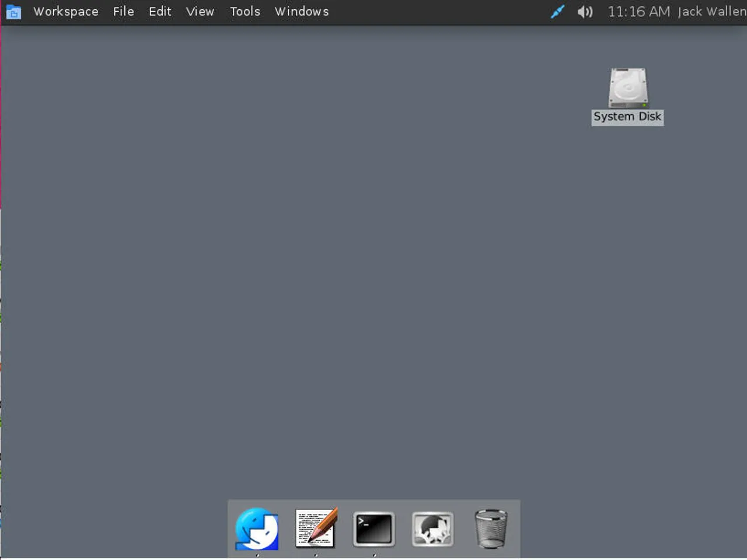Viewport: 747px width, 560px height.
Task: Open the Recycler trash can in the dock
Action: 491,528
